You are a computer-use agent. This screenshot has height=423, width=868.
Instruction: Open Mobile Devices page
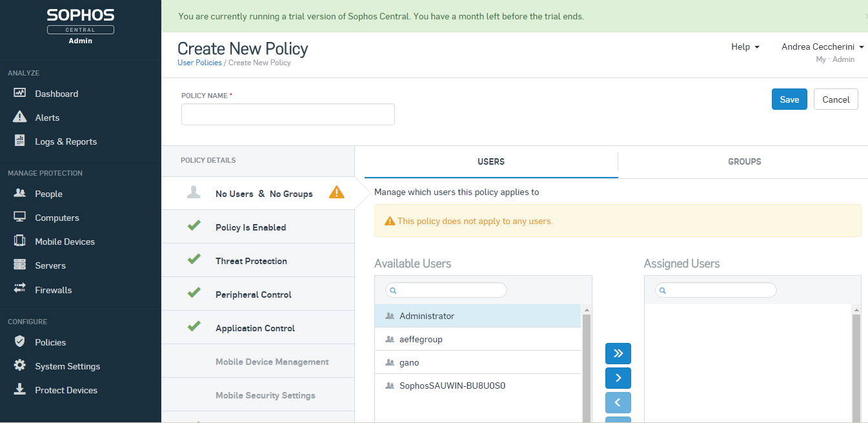click(x=65, y=242)
